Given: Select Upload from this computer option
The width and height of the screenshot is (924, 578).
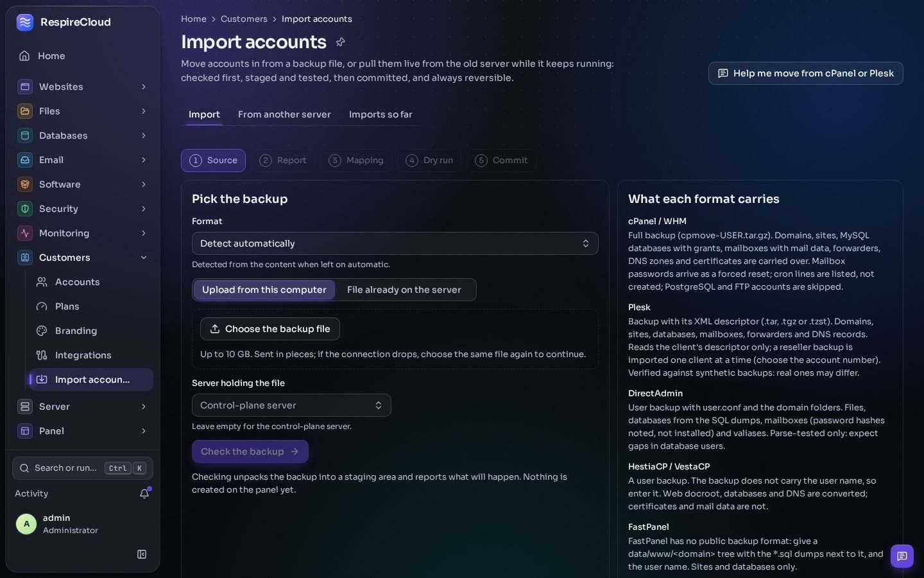Looking at the screenshot, I should pyautogui.click(x=264, y=290).
